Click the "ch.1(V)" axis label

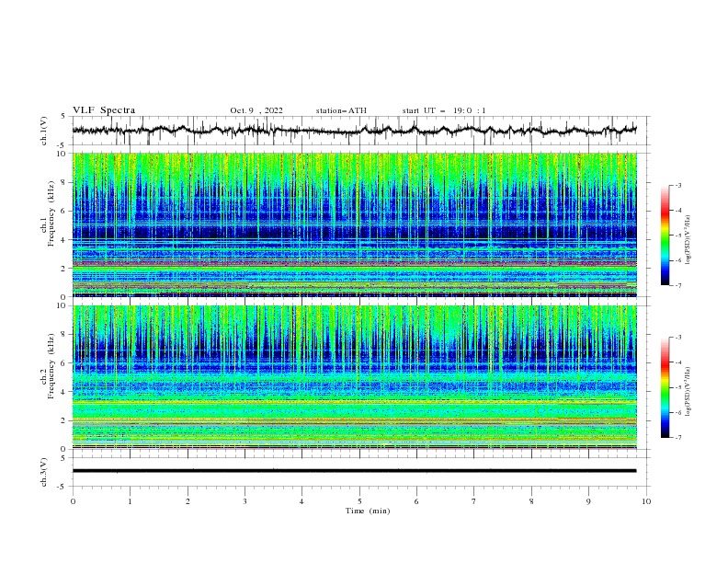[x=44, y=131]
